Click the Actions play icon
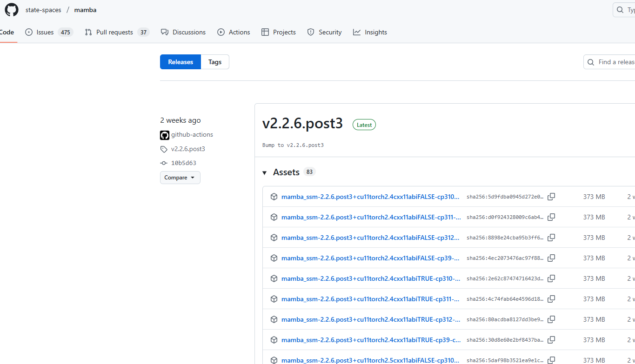This screenshot has height=364, width=635. (x=221, y=32)
